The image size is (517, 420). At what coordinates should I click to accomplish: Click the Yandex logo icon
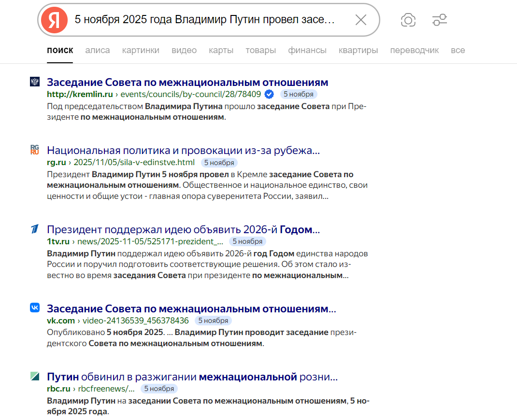point(54,20)
